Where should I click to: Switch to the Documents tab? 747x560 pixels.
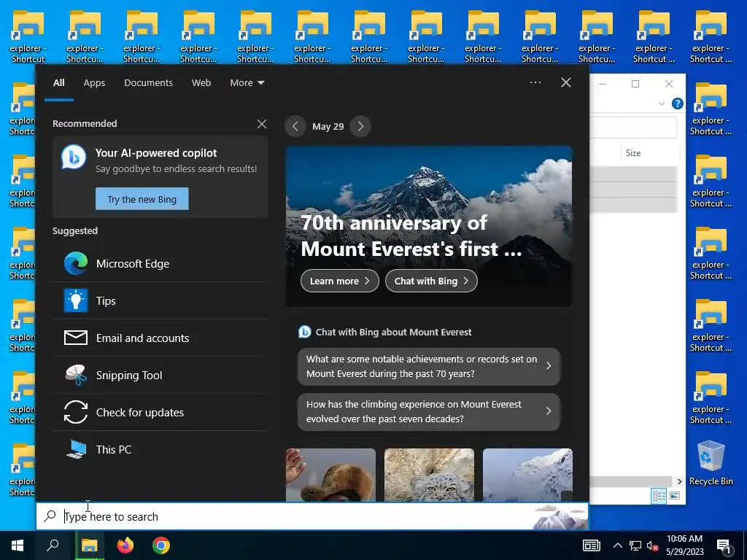(x=148, y=82)
